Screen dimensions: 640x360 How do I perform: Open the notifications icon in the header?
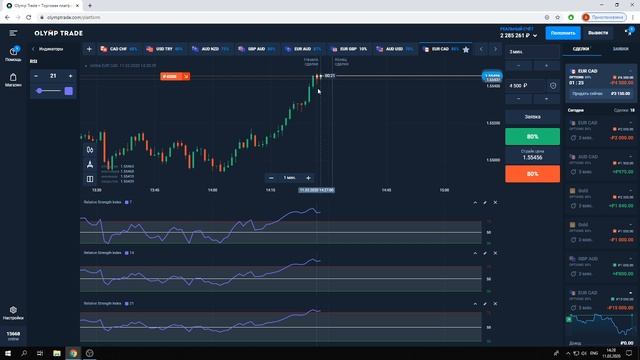point(629,32)
